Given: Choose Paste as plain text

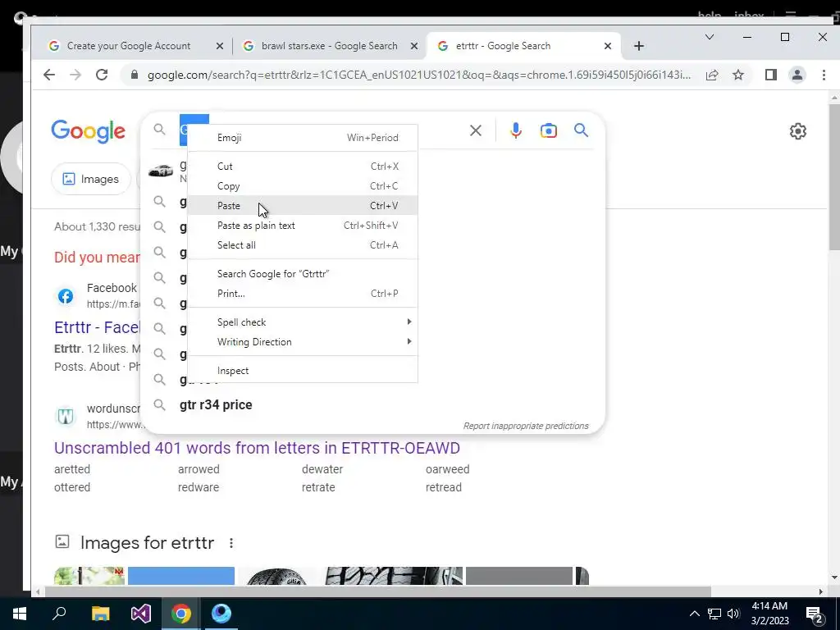Looking at the screenshot, I should [303, 226].
